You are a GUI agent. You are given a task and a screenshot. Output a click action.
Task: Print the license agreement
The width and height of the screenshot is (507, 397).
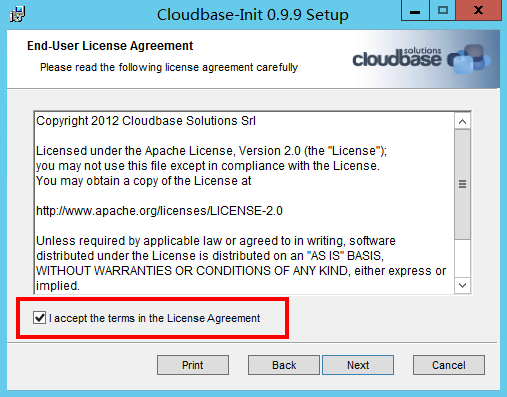(x=193, y=365)
